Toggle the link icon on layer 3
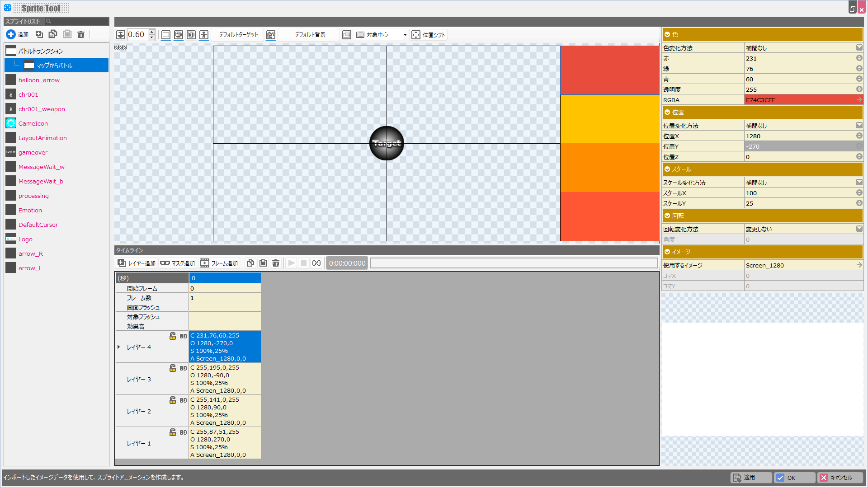The height and width of the screenshot is (488, 868). (183, 368)
